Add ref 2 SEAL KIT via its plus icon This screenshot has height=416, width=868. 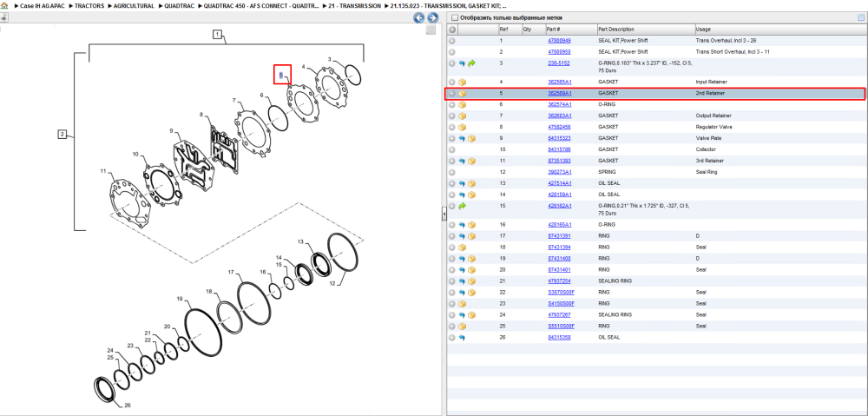coord(452,51)
